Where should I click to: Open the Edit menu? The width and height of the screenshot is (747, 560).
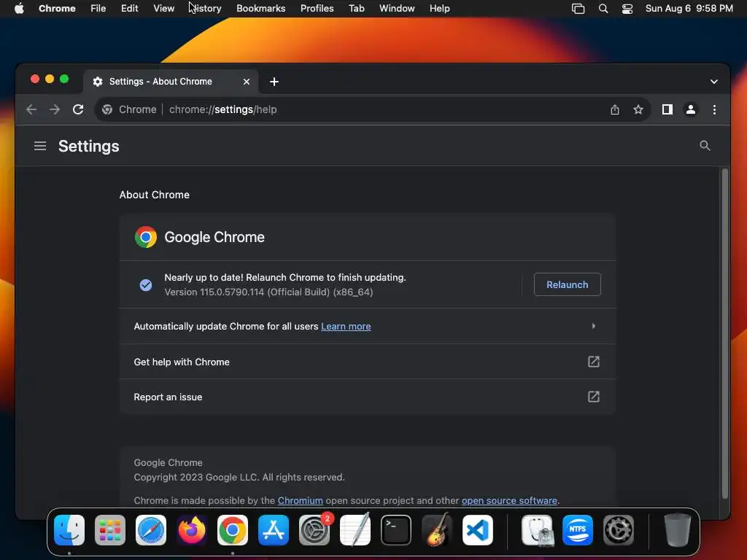(130, 8)
